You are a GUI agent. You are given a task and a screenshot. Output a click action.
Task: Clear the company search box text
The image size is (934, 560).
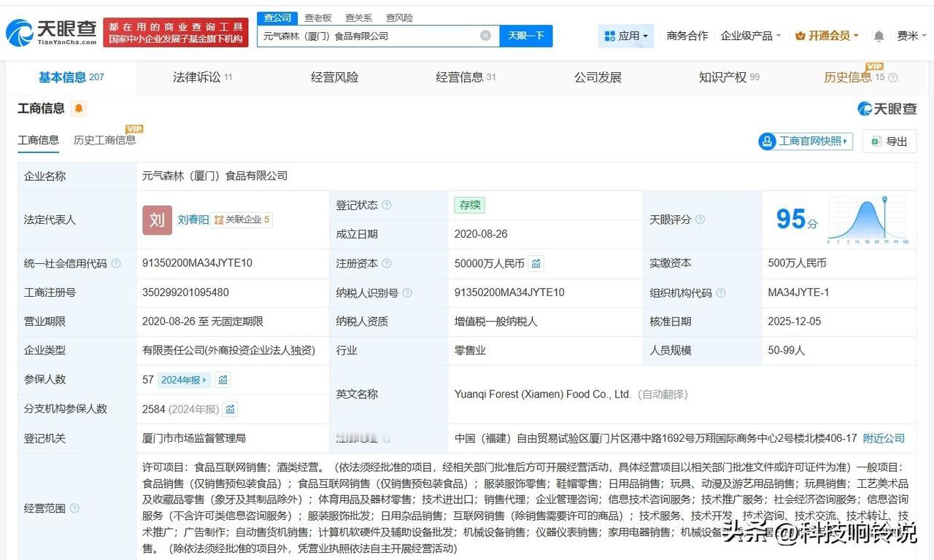click(485, 36)
